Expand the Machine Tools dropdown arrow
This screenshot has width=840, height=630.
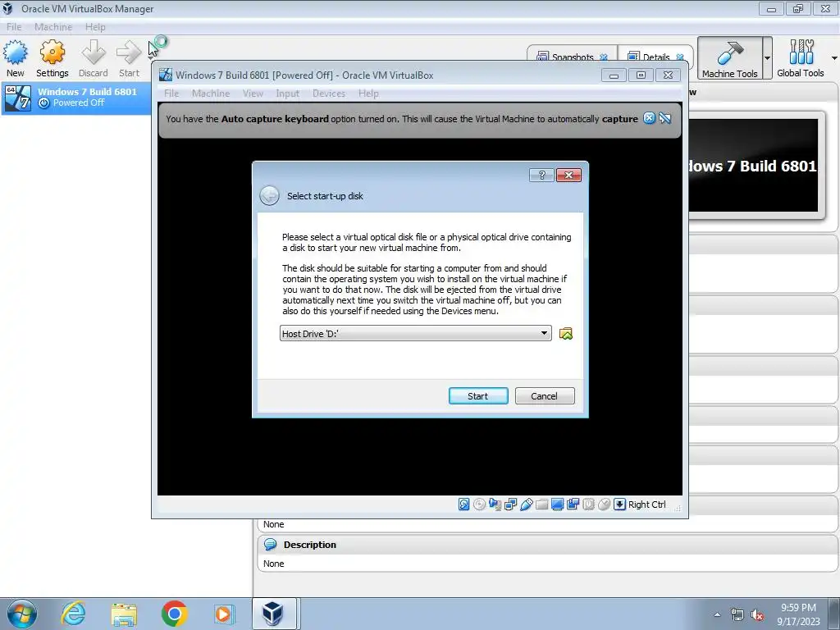(767, 58)
